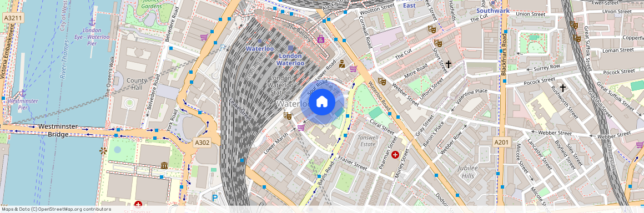Viewport: 644px width, 213px height.
Task: Click the brown museum building icon
Action: coord(164,165)
